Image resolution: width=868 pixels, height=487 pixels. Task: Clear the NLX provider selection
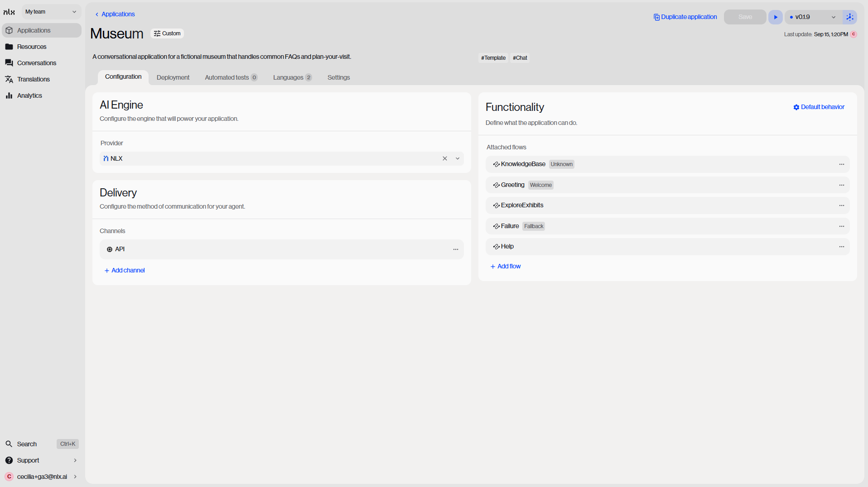coord(444,158)
